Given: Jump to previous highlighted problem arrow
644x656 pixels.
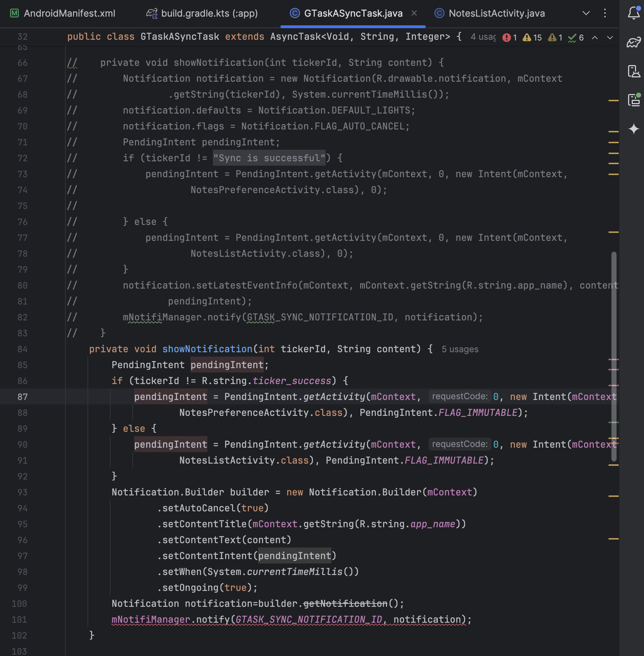Looking at the screenshot, I should (595, 38).
